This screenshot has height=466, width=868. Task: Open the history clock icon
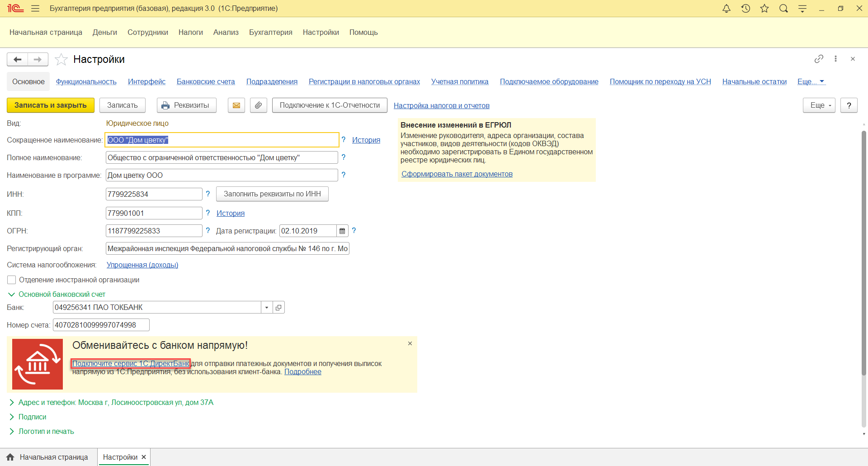(x=745, y=9)
